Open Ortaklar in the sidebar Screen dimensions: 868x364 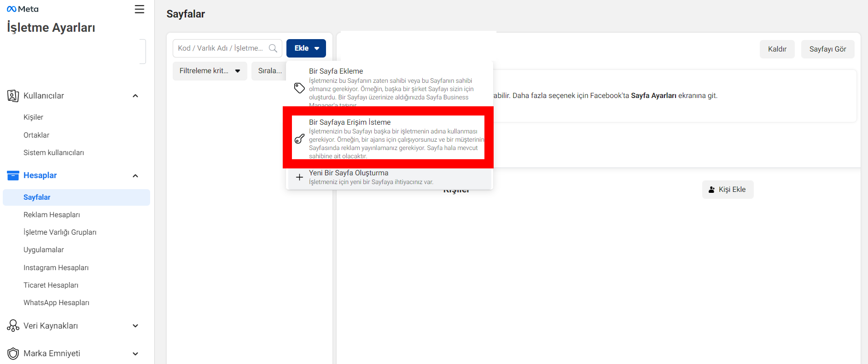(x=36, y=135)
